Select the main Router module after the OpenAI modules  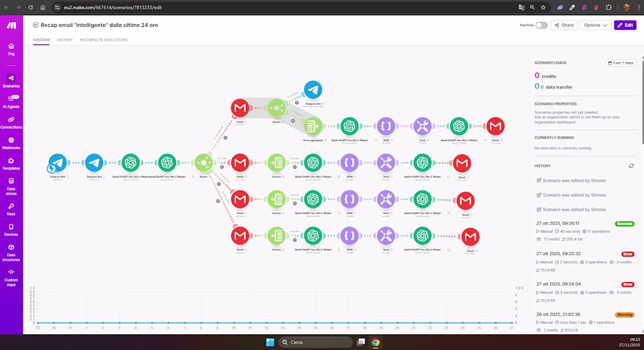[204, 163]
